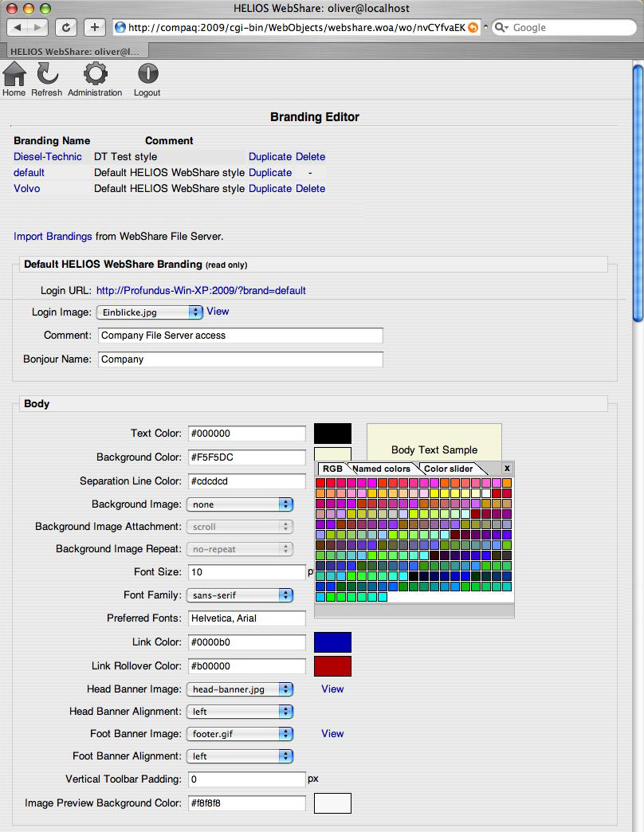Screen dimensions: 644x832
Task: Click the Logout icon
Action: tap(147, 75)
